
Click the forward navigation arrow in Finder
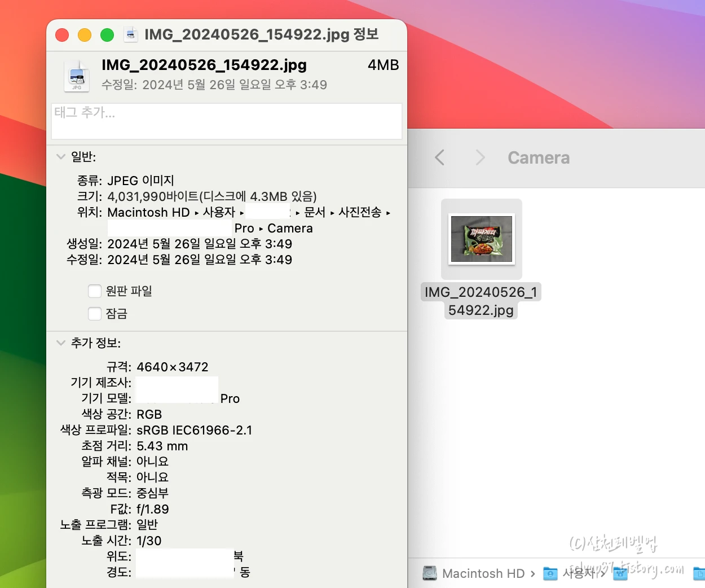tap(479, 158)
